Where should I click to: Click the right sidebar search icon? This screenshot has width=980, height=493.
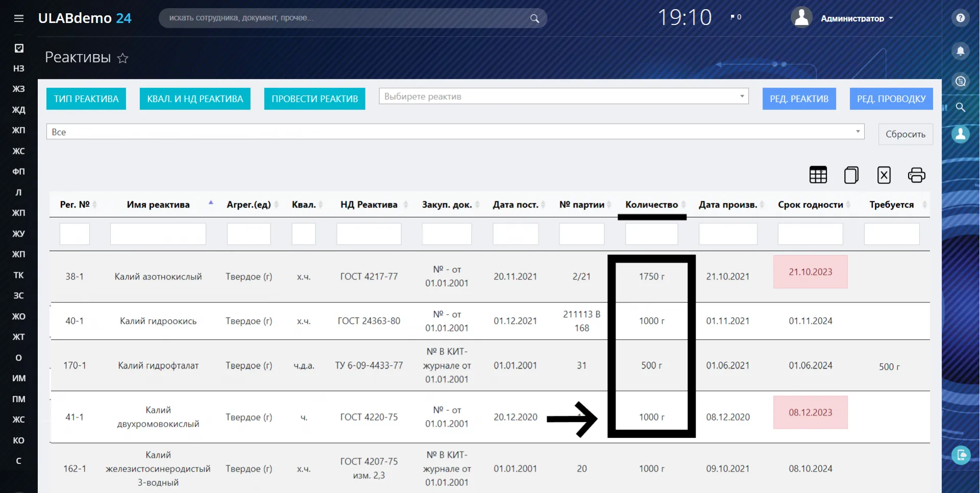(x=960, y=107)
